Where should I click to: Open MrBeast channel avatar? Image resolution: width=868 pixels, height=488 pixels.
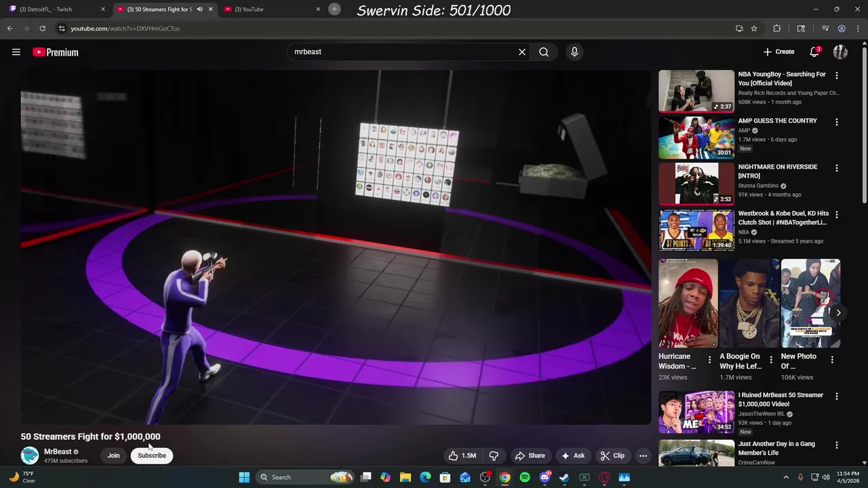30,455
